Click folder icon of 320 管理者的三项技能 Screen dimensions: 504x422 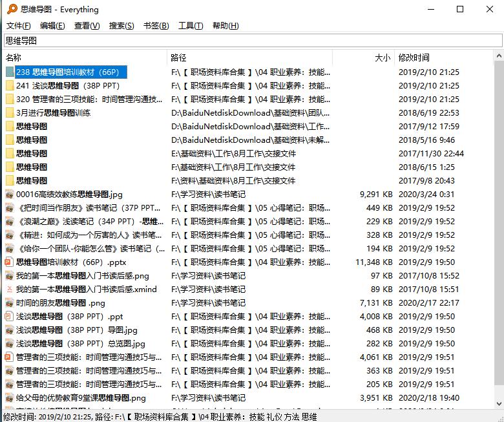pyautogui.click(x=10, y=100)
